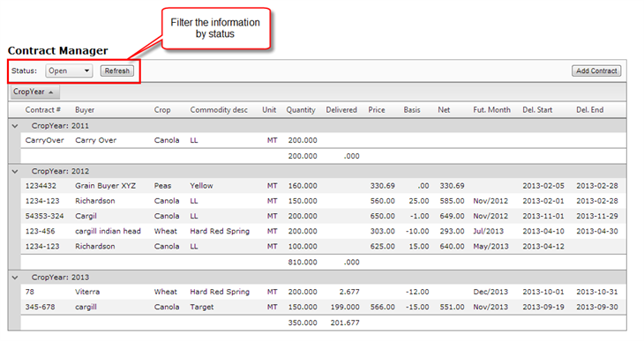
Task: Select contract number 1234432
Action: (41, 186)
